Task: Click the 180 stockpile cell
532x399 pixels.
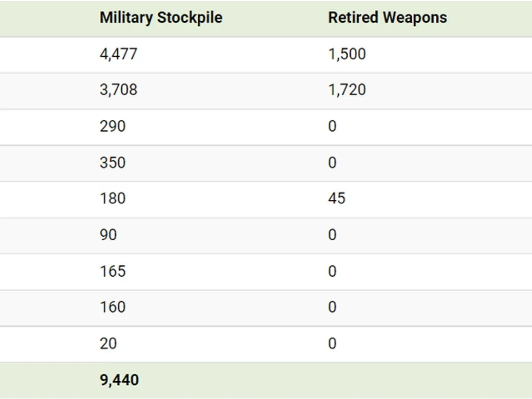Action: (x=113, y=198)
